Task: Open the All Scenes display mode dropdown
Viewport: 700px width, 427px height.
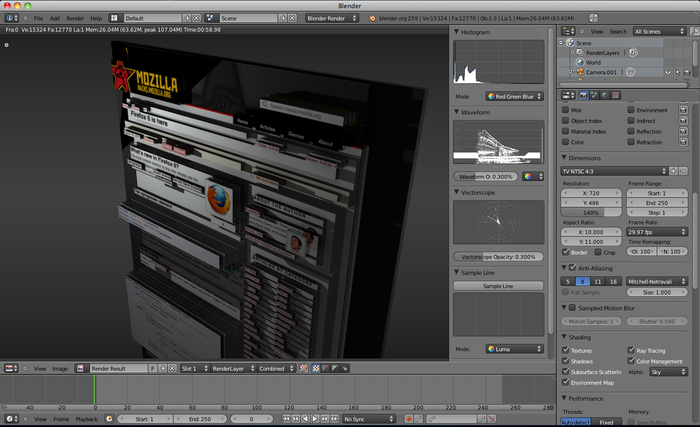Action: tap(659, 31)
